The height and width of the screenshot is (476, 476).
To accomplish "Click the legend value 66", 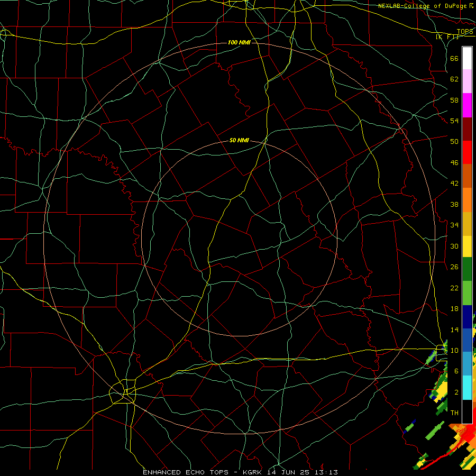I will coord(454,59).
